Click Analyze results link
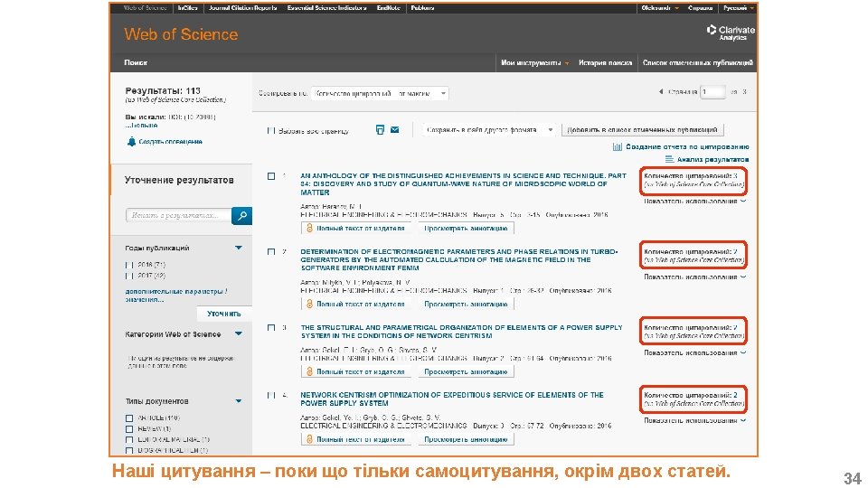 pos(712,159)
